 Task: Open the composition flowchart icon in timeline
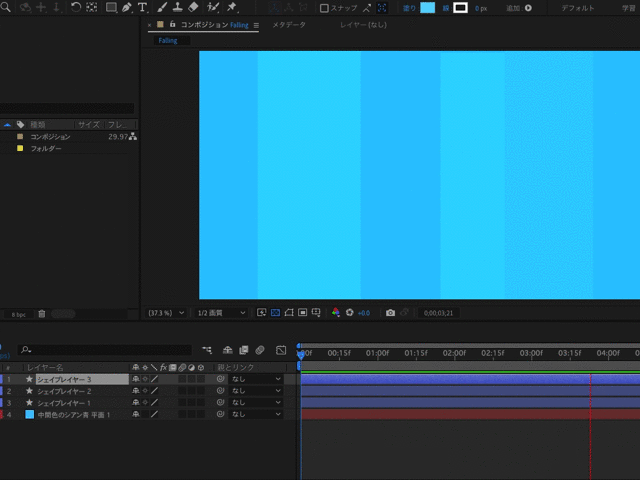pos(206,350)
